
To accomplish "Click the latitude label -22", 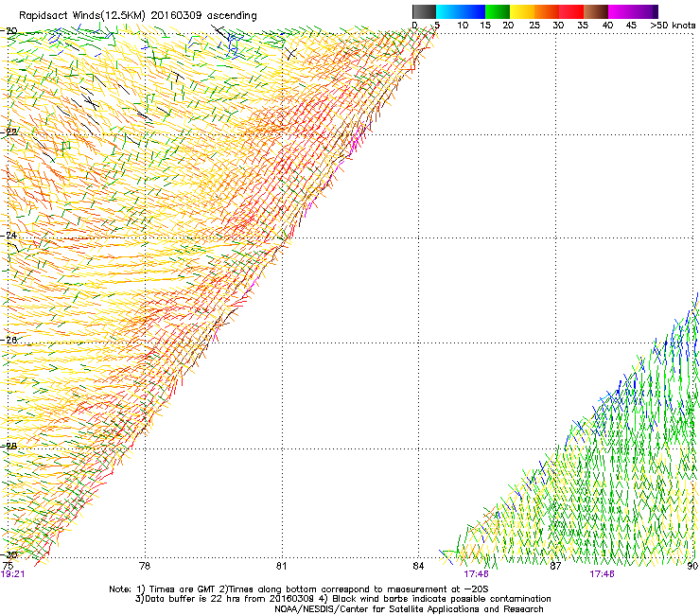I will click(x=9, y=132).
